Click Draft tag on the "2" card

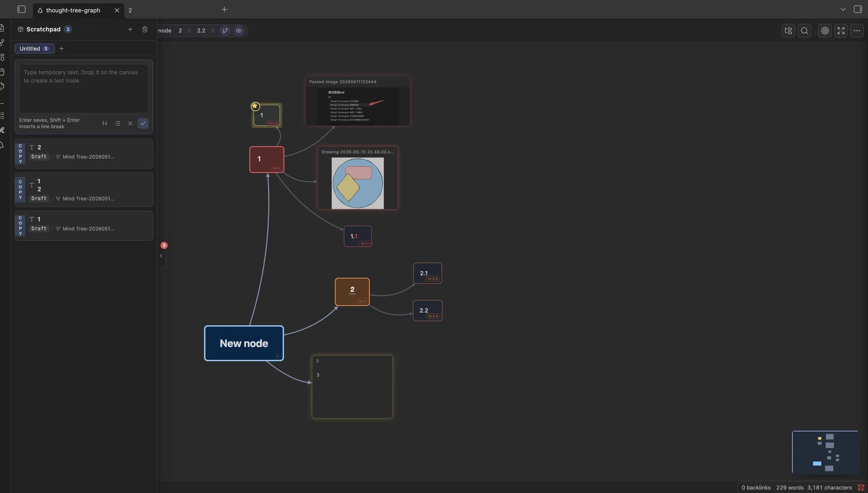click(39, 157)
